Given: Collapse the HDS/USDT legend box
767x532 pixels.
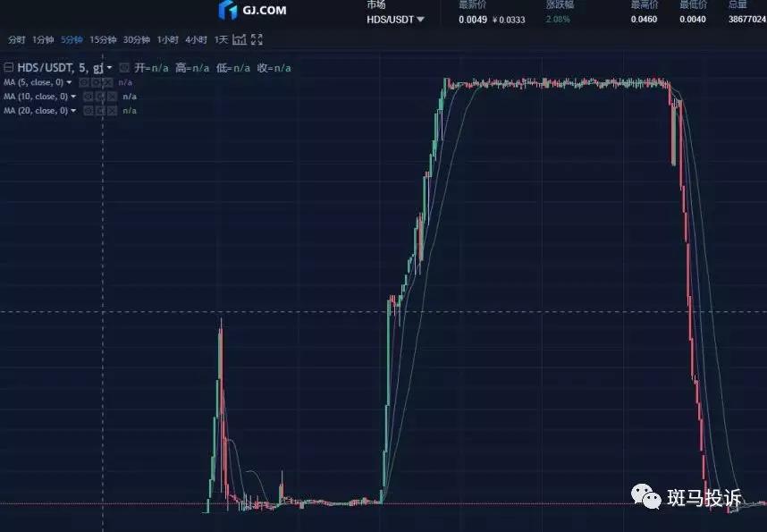Looking at the screenshot, I should (7, 68).
